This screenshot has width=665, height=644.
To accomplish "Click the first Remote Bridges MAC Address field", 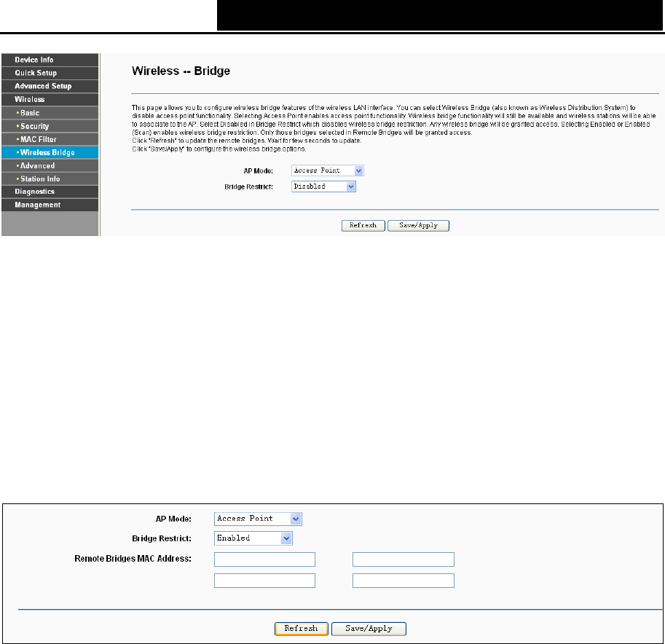I will click(x=264, y=559).
